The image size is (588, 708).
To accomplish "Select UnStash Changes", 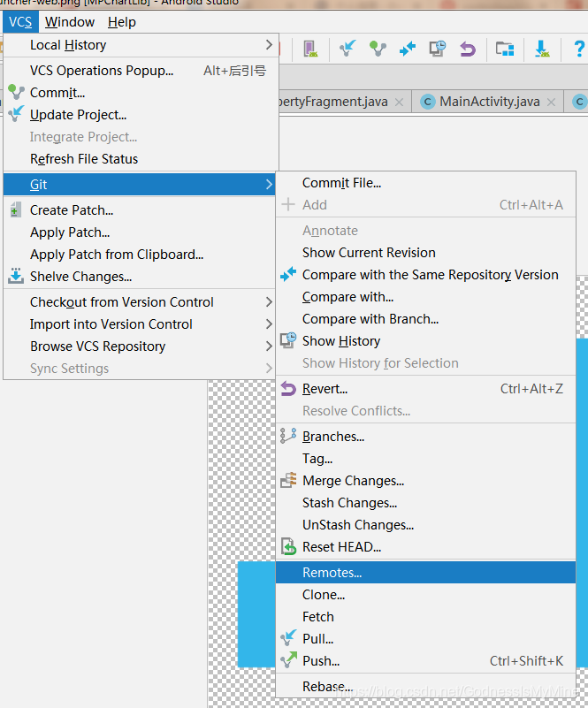I will coord(425,525).
